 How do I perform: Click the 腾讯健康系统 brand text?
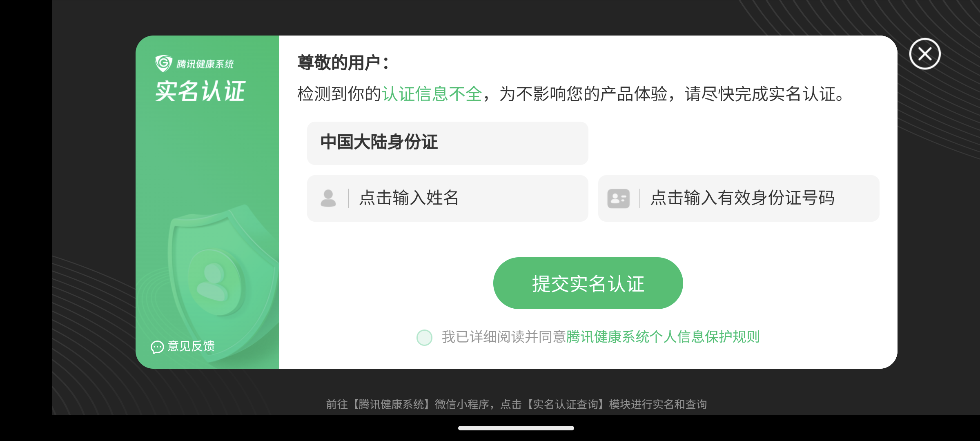[x=205, y=64]
